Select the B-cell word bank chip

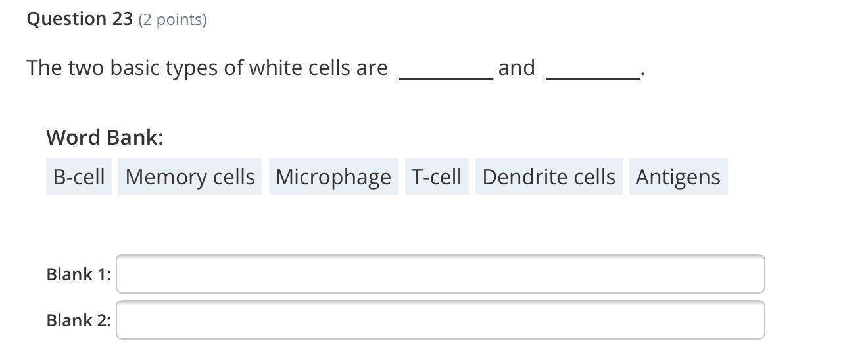[x=79, y=176]
